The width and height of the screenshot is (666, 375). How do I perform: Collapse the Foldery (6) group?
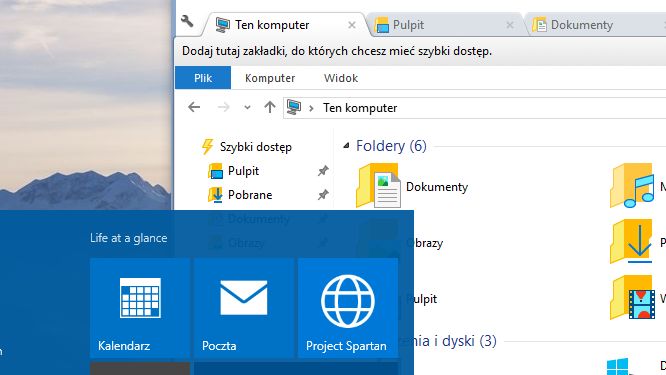coord(346,146)
